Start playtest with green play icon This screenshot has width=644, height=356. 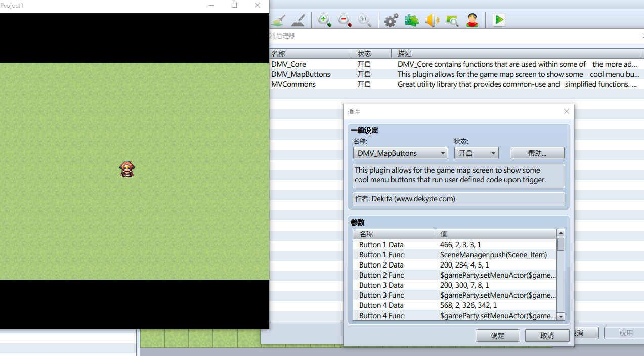[x=499, y=20]
